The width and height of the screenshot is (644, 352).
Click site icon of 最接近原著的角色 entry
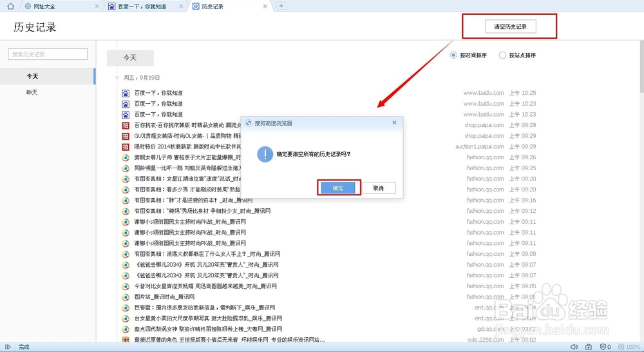[126, 340]
